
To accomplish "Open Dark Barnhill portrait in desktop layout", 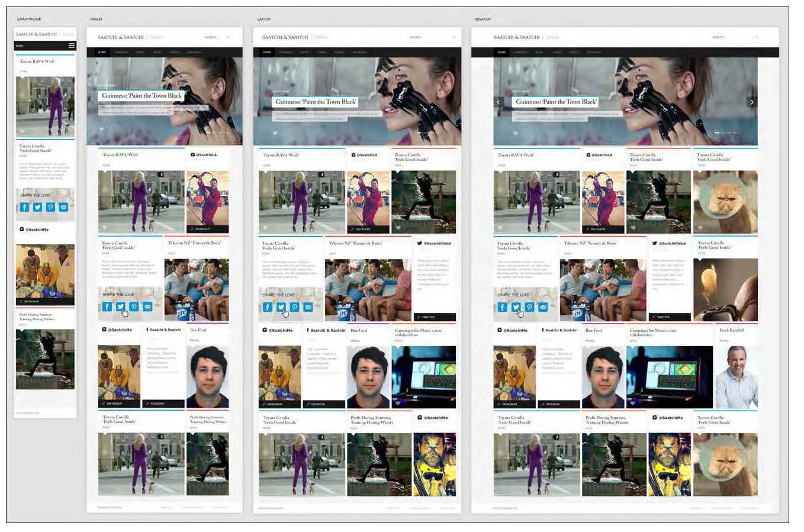I will point(737,377).
